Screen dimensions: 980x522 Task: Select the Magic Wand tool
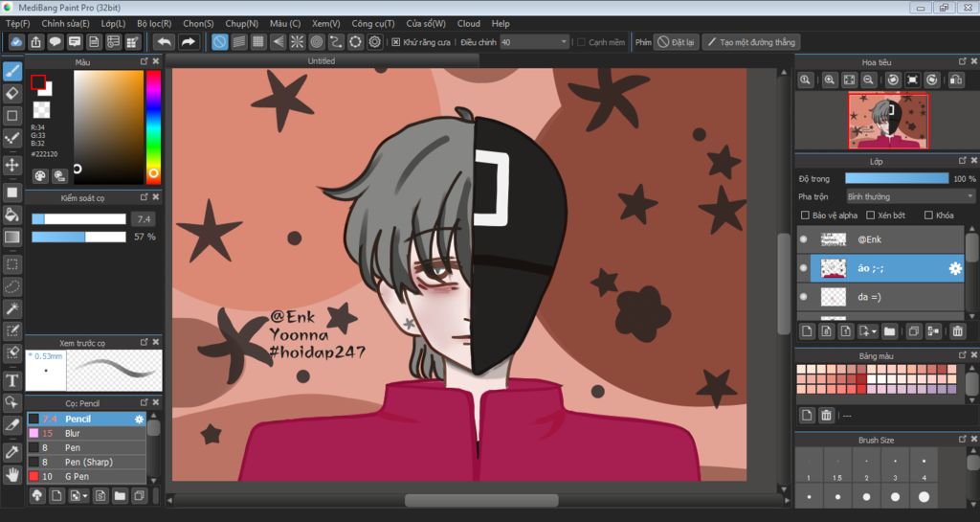click(11, 308)
